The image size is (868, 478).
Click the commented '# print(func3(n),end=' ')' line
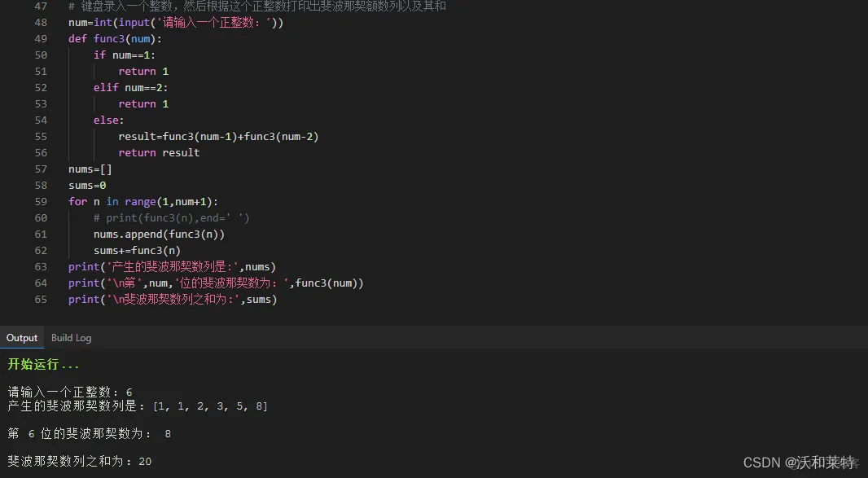click(172, 217)
